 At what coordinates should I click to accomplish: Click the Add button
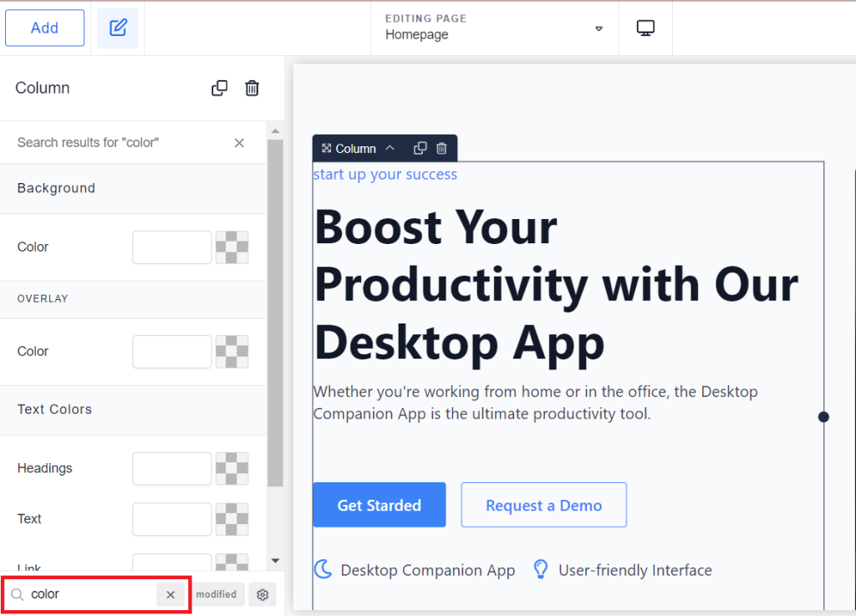coord(45,28)
